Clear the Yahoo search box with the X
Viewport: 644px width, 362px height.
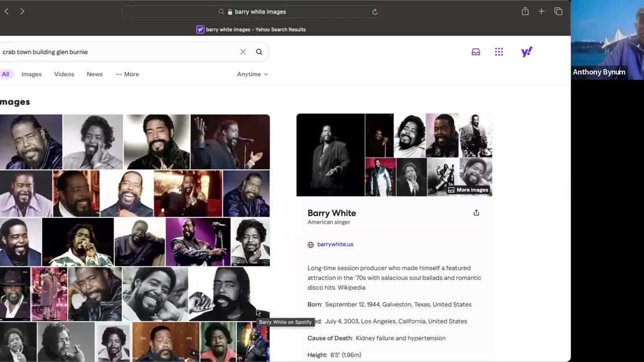pyautogui.click(x=243, y=52)
